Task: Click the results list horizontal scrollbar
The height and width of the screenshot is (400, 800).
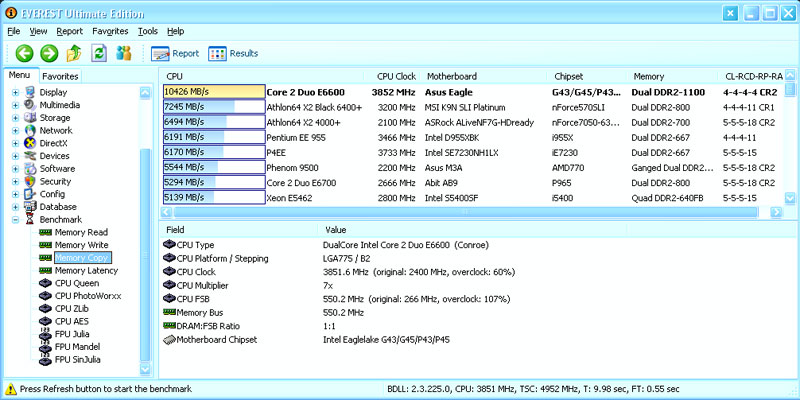Action: click(x=465, y=212)
